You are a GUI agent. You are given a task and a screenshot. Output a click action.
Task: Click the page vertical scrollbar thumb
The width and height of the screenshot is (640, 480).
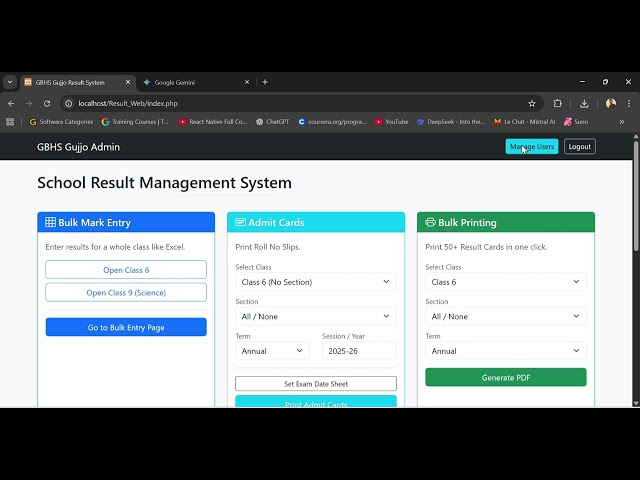[636, 196]
